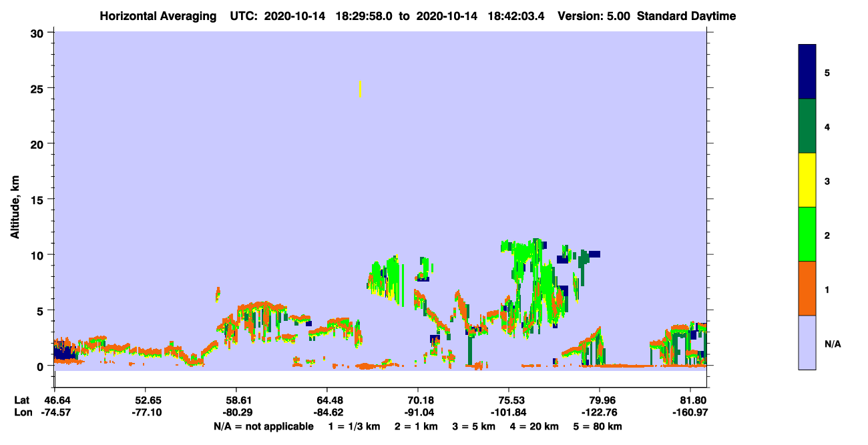This screenshot has width=868, height=445.
Task: Click the 'Lon' row label
Action: click(x=23, y=412)
